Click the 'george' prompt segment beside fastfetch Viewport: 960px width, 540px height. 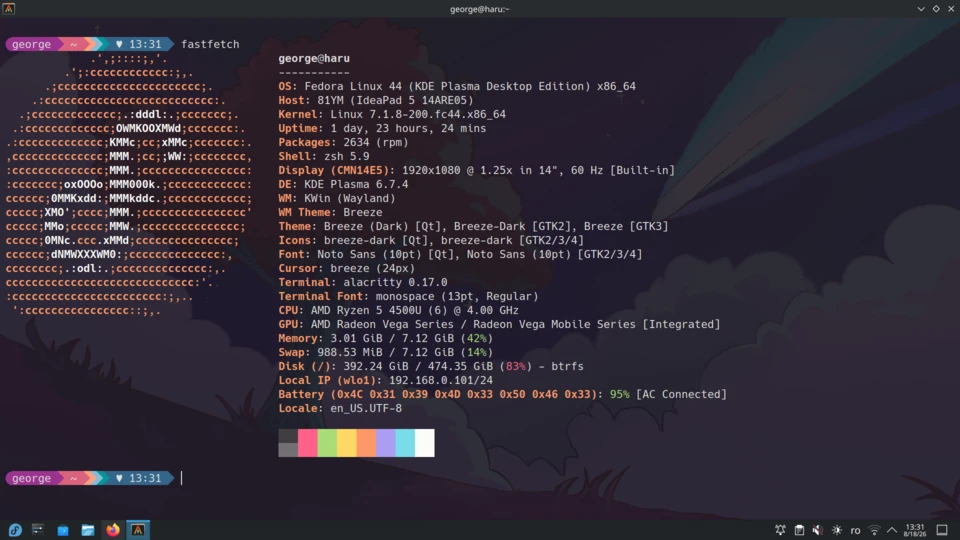(x=32, y=44)
